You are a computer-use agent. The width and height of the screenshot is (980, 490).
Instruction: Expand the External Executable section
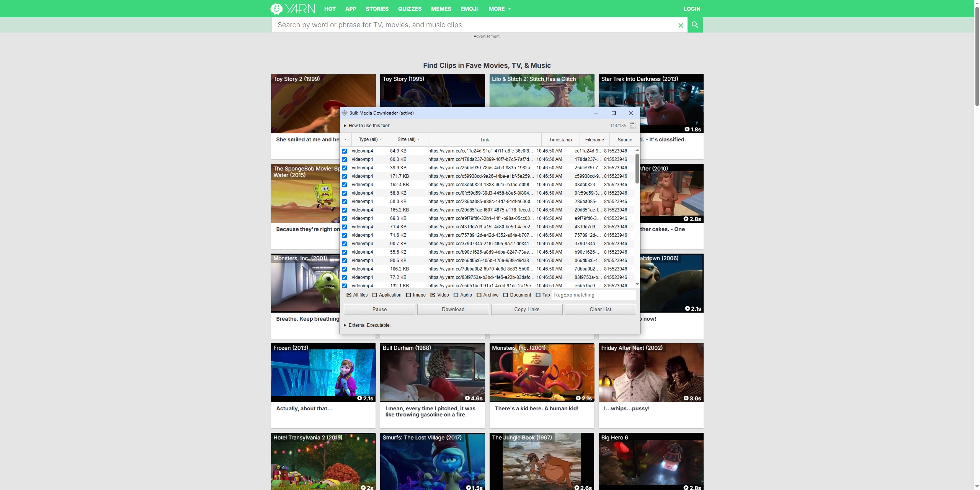point(367,325)
